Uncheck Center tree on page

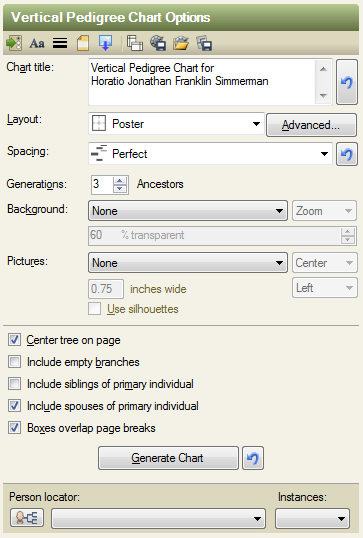point(14,340)
